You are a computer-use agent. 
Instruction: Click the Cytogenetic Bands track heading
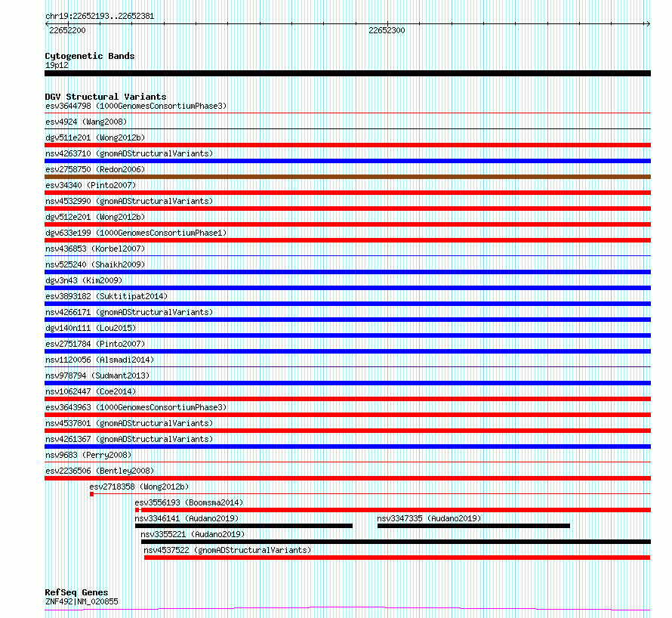click(90, 56)
